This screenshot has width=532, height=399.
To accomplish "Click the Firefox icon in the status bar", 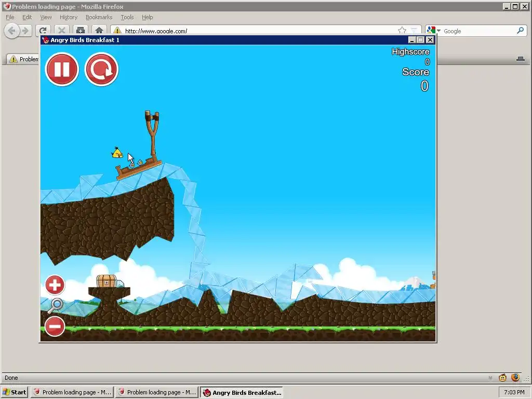I will pyautogui.click(x=515, y=377).
